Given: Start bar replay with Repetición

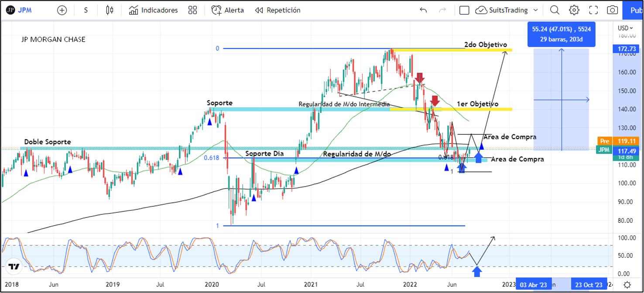Looking at the screenshot, I should (278, 10).
